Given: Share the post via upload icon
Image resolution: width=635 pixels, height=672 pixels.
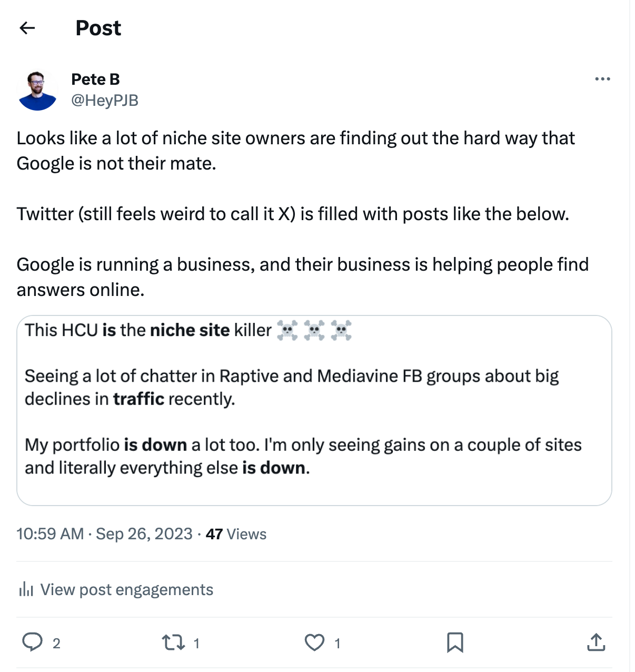Looking at the screenshot, I should tap(597, 643).
